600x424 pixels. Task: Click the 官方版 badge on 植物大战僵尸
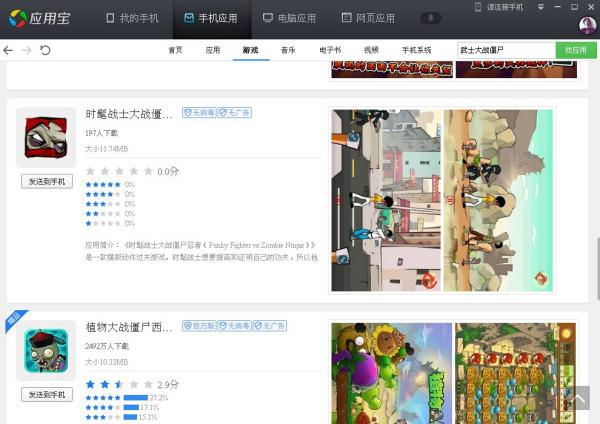199,326
